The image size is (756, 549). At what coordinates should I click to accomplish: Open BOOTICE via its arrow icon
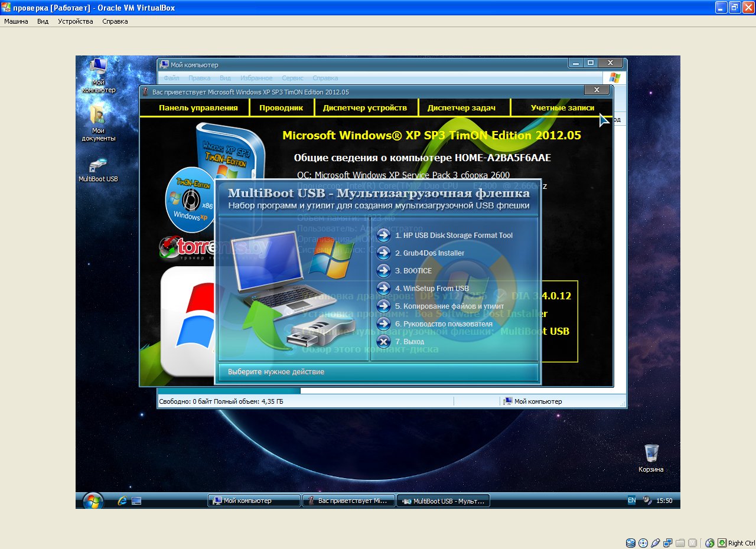[x=383, y=270]
